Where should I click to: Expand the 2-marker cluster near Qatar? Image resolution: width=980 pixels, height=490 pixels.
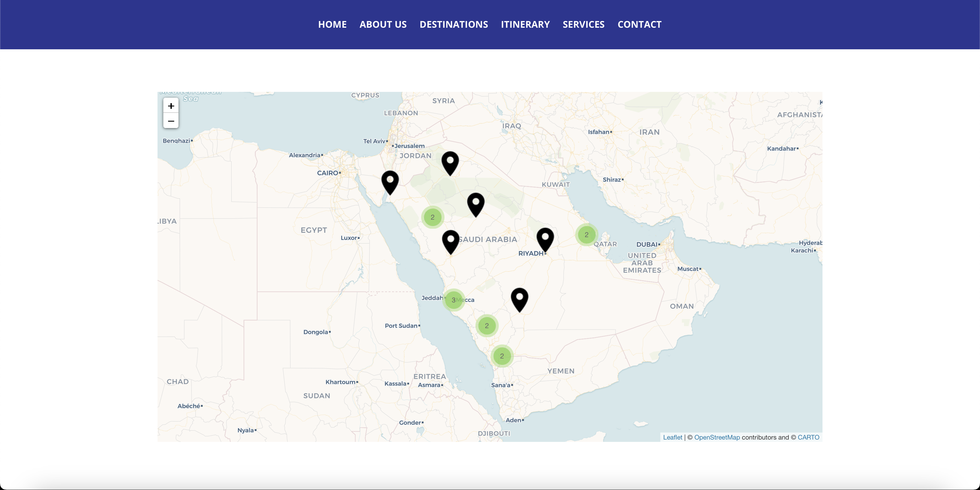pos(586,235)
